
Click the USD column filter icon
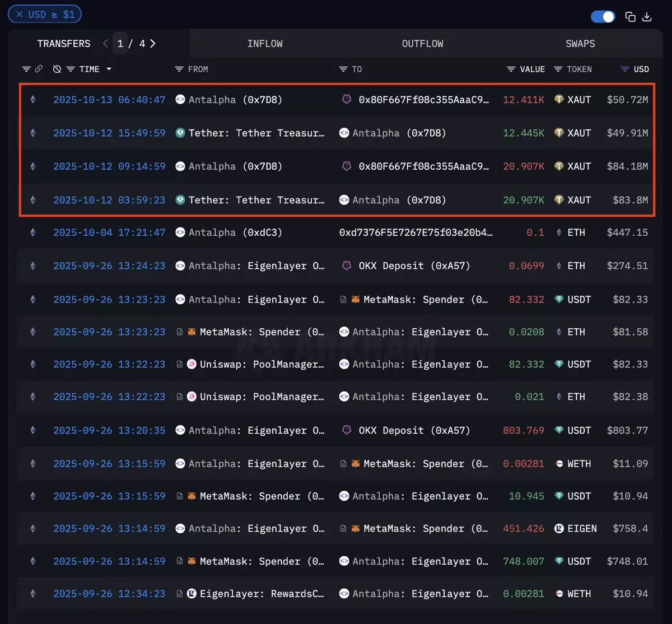pos(625,69)
